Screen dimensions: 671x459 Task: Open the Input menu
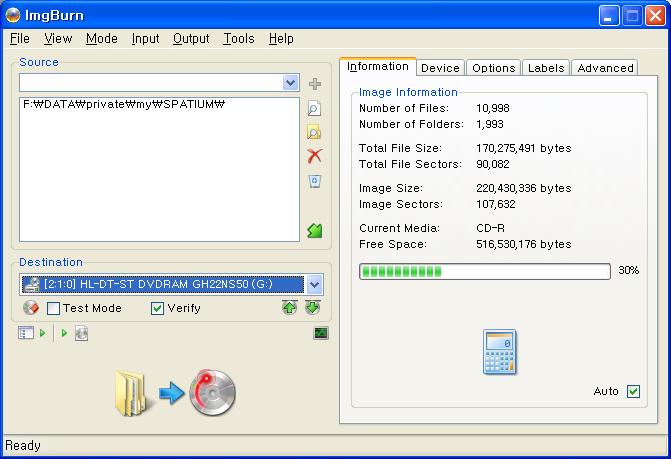[x=145, y=39]
